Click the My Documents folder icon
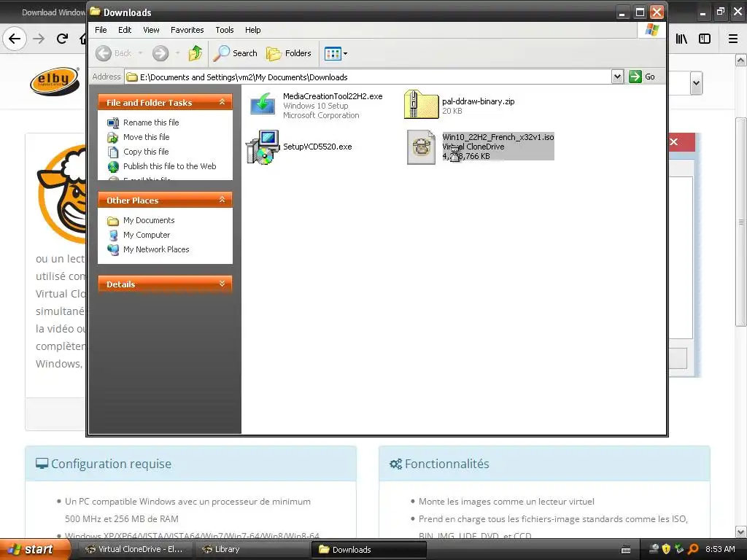The image size is (747, 560). pos(113,221)
